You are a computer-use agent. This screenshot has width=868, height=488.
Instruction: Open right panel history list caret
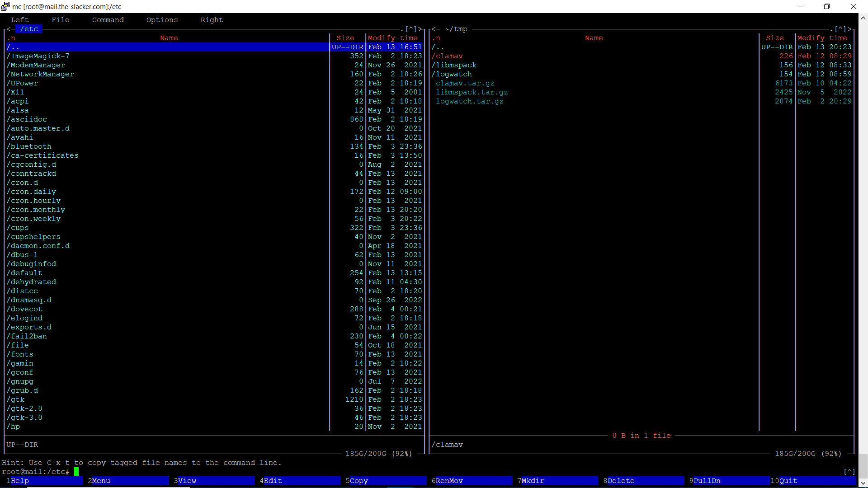coord(840,29)
